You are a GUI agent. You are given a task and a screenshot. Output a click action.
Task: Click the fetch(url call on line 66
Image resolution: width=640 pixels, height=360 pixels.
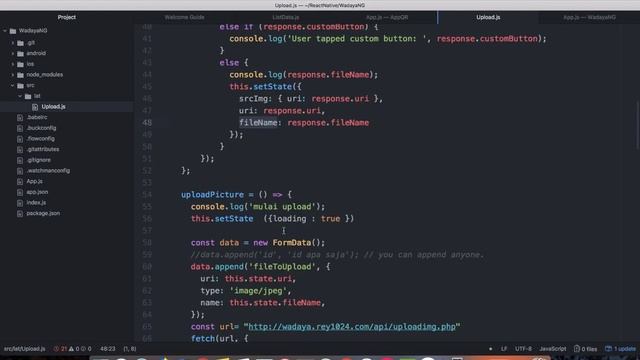[x=219, y=339]
